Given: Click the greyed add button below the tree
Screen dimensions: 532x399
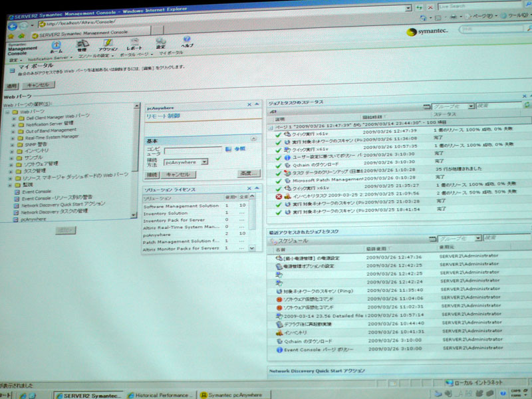Looking at the screenshot, I should (x=66, y=230).
